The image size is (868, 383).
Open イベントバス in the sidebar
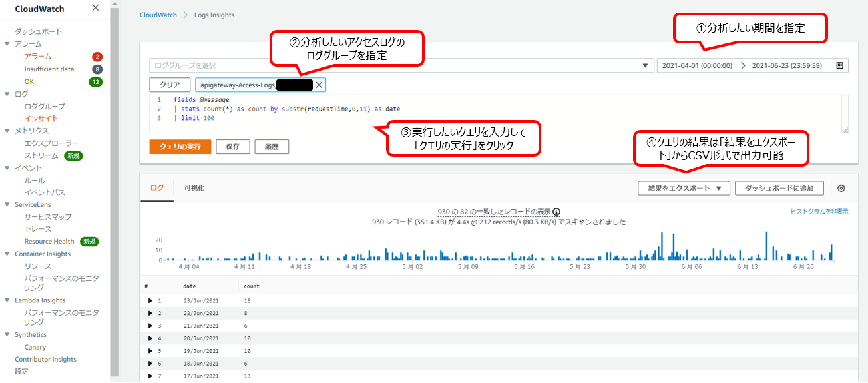pos(45,192)
